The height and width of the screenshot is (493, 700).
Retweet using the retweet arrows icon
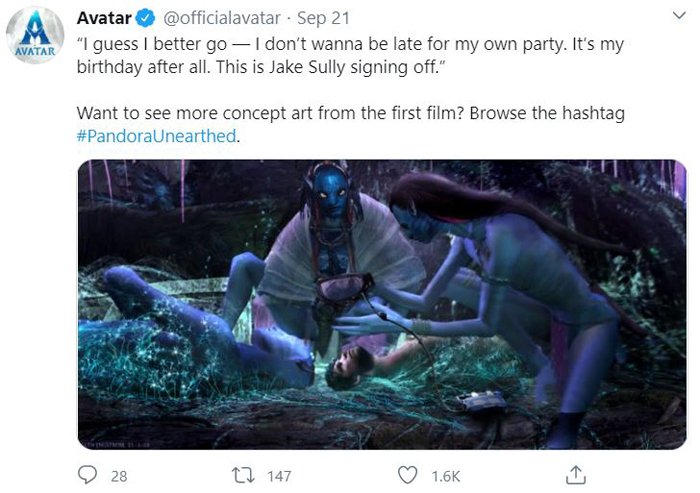(242, 475)
